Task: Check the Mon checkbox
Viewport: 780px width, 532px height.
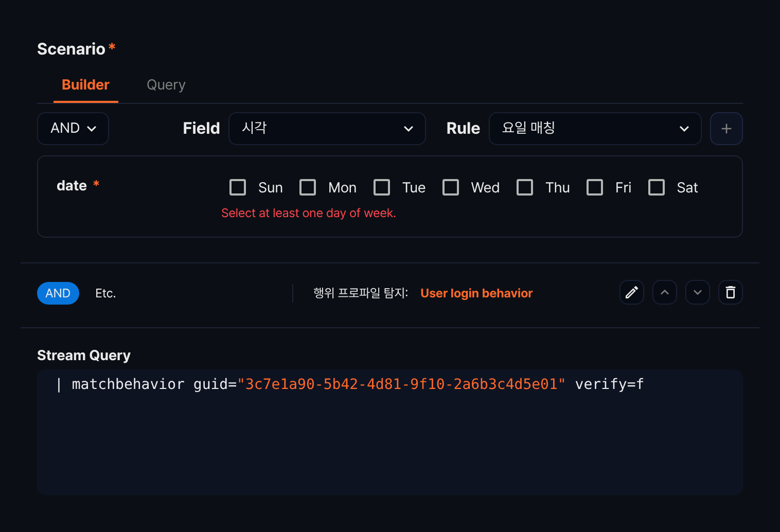Action: (308, 187)
